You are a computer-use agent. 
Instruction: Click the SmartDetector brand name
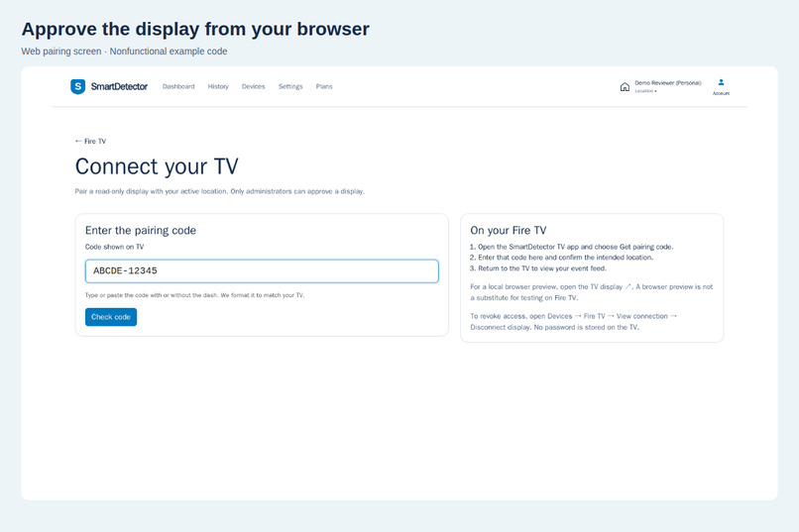[x=119, y=86]
